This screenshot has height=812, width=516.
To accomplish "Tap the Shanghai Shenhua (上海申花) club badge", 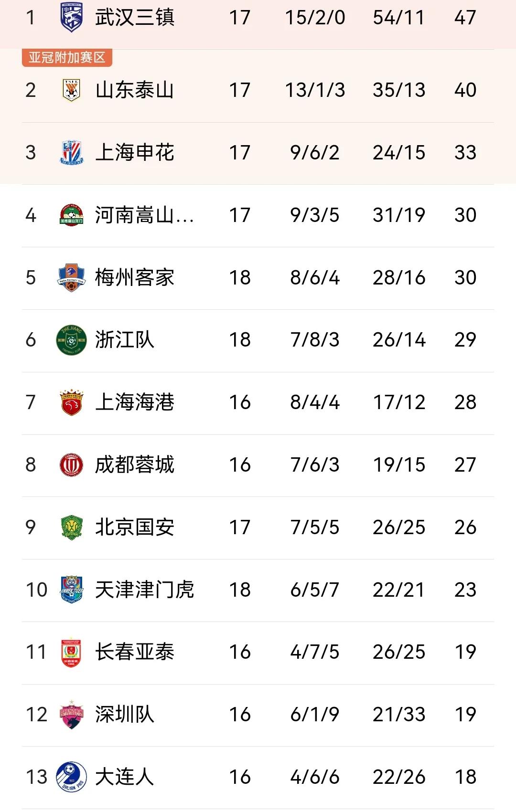I will click(x=71, y=153).
